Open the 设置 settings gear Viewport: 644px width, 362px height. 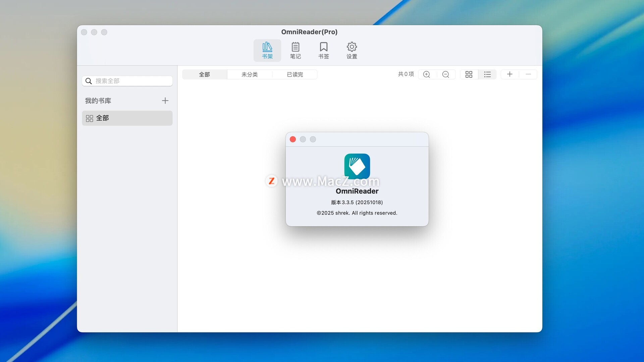[352, 51]
